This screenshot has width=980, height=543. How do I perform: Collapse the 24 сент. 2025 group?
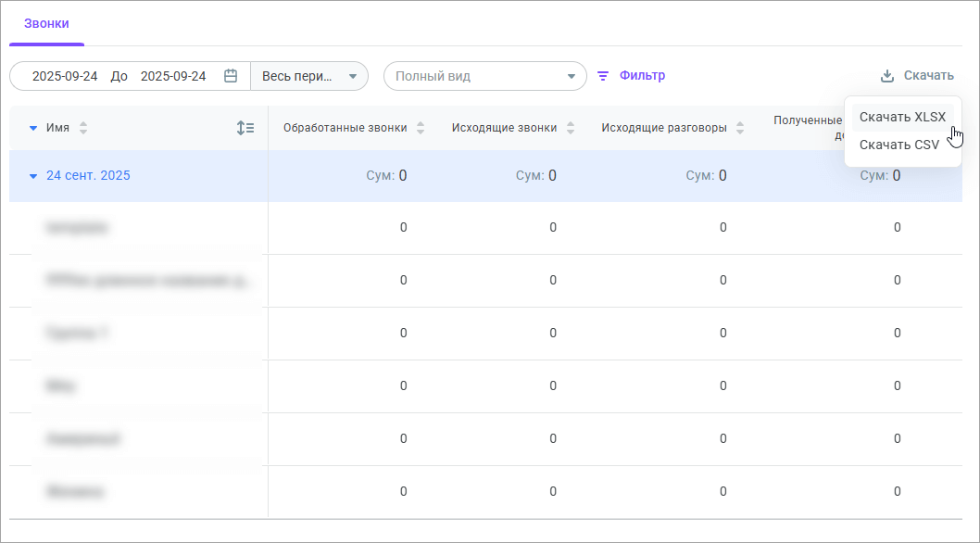pyautogui.click(x=33, y=176)
